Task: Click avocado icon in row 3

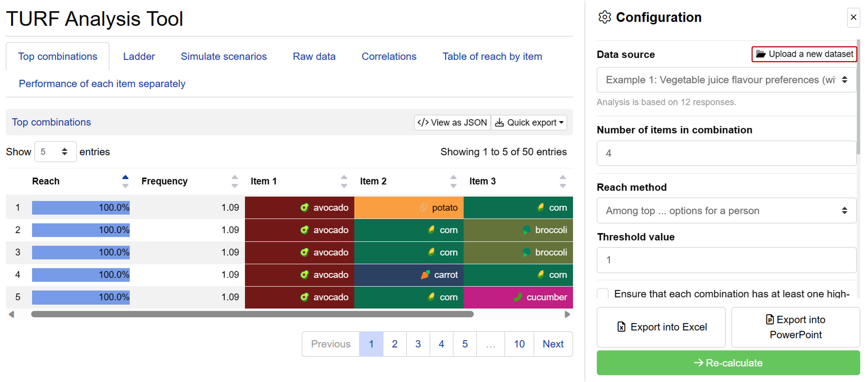Action: click(304, 252)
